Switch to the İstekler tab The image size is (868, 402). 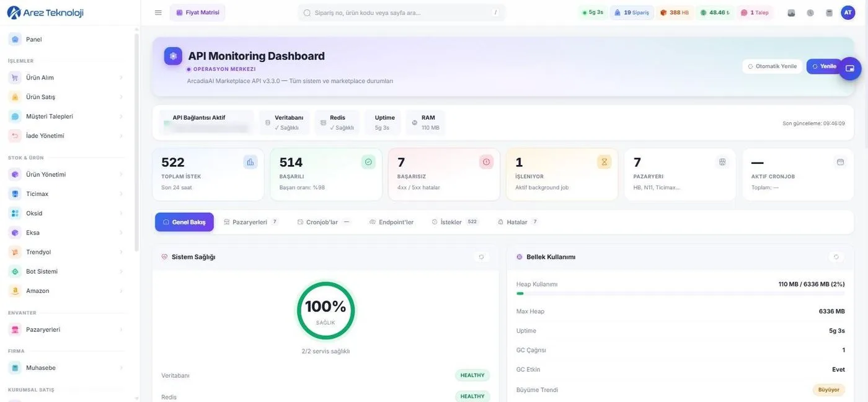(456, 222)
